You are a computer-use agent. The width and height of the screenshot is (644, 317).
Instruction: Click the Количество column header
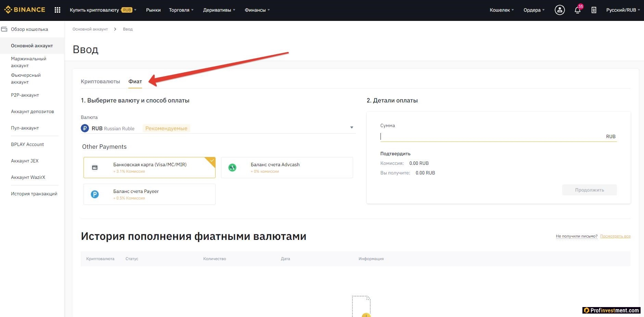[215, 259]
